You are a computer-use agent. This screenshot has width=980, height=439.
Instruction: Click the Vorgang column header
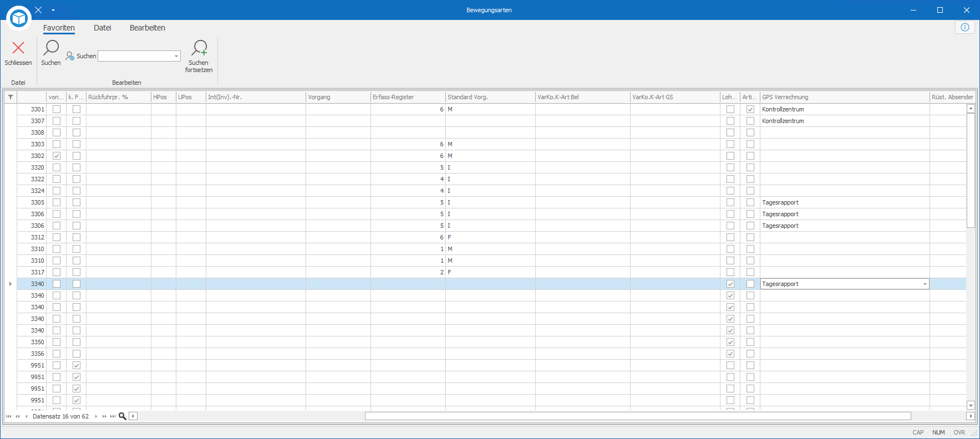[338, 97]
